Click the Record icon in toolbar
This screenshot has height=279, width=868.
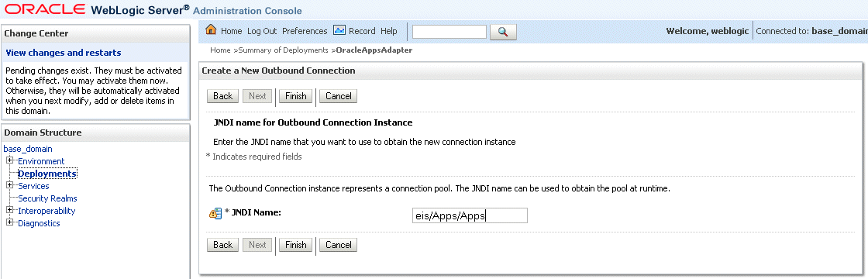(x=339, y=30)
